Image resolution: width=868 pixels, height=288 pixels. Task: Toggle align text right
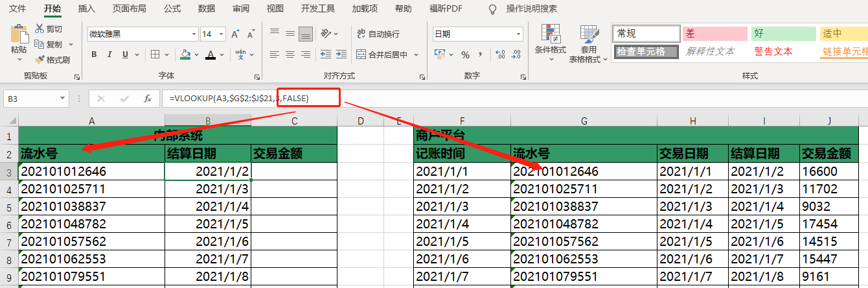(306, 54)
